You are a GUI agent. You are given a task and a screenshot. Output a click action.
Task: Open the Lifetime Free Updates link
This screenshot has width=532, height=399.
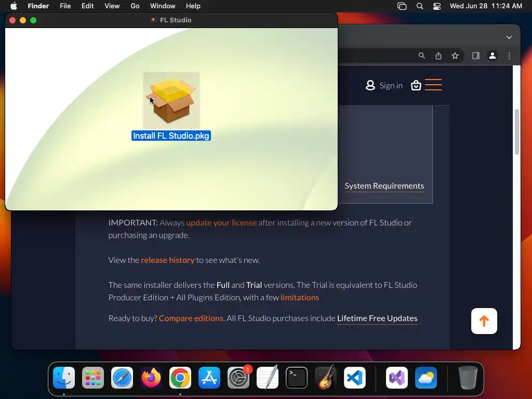(x=377, y=318)
